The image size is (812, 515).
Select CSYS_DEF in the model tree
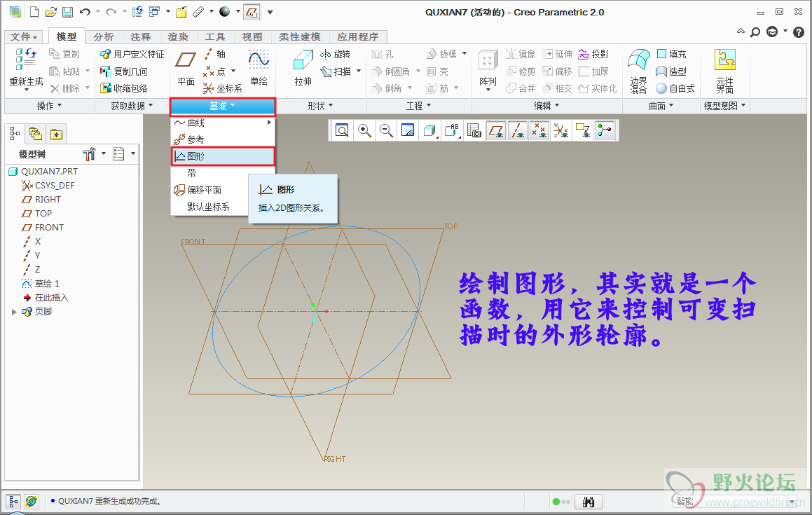click(x=48, y=186)
